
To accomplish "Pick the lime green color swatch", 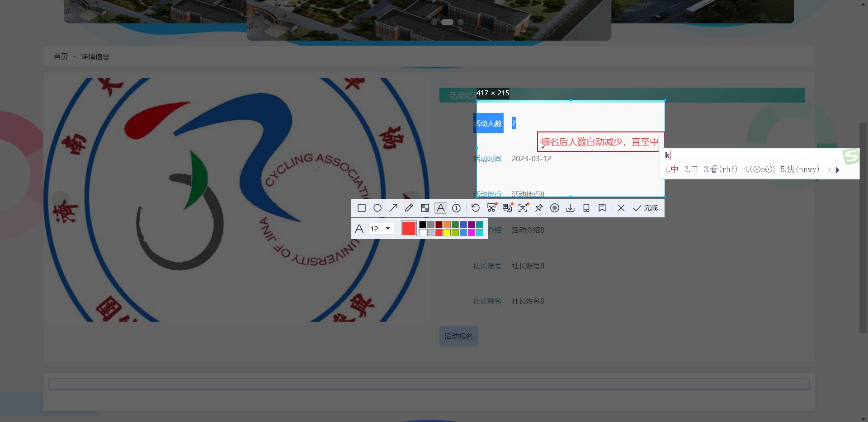I will click(455, 233).
